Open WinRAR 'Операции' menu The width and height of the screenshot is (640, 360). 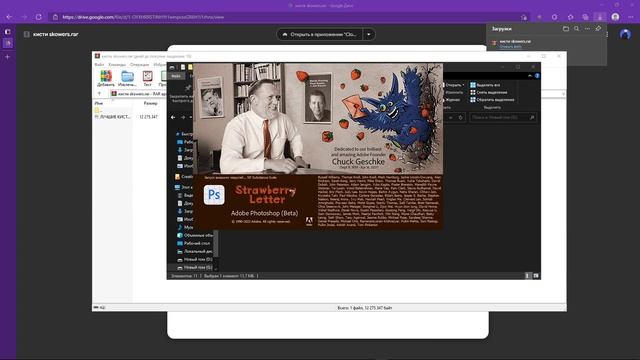click(x=140, y=64)
